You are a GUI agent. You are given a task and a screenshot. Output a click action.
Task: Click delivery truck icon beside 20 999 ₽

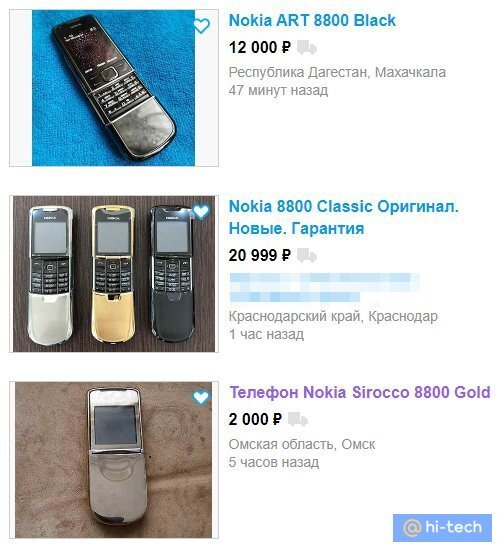click(x=307, y=256)
